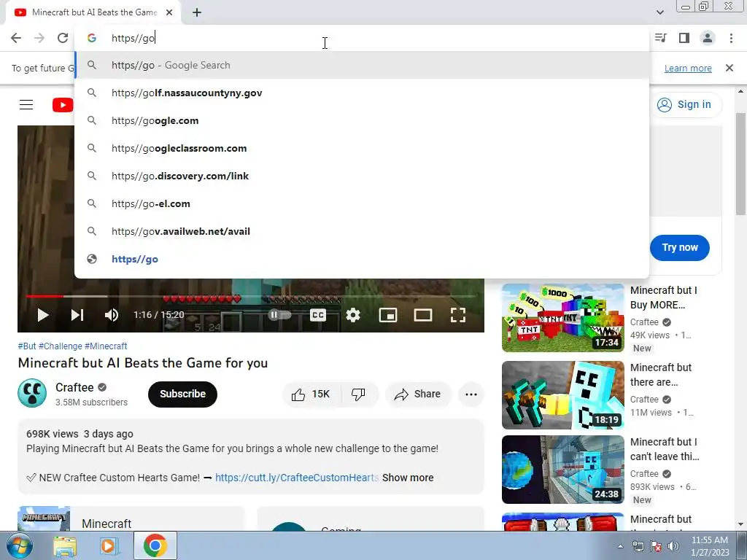Open the cutt.ly/CrafteeCustomHearts link

pyautogui.click(x=297, y=478)
